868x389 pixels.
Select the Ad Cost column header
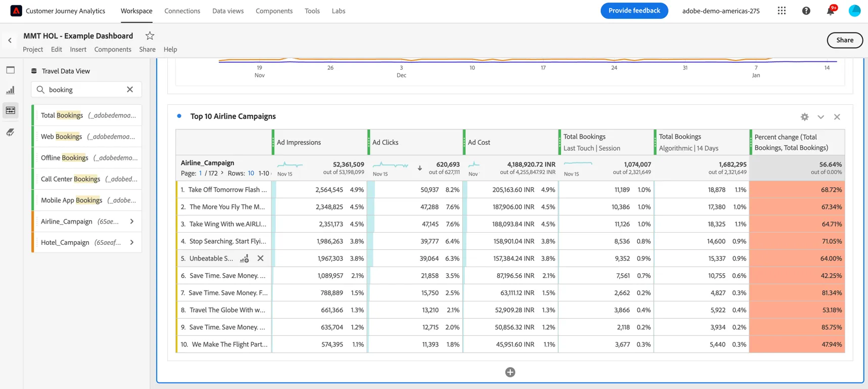tap(511, 142)
